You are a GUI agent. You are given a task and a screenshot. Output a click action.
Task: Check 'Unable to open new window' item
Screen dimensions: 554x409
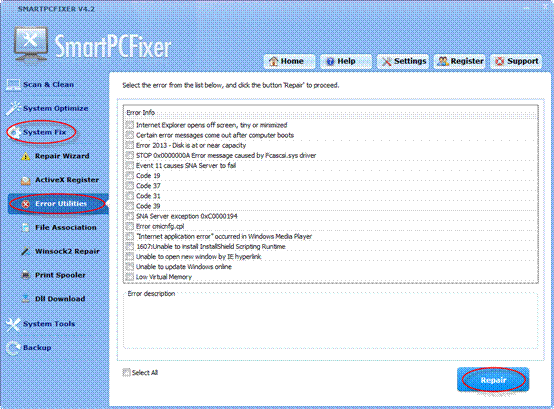tap(130, 256)
